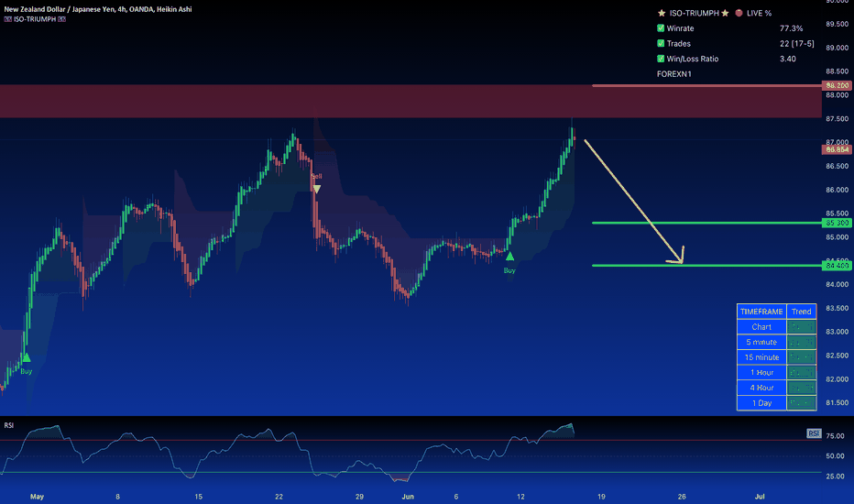
Task: Click the LIVE % label
Action: 759,13
